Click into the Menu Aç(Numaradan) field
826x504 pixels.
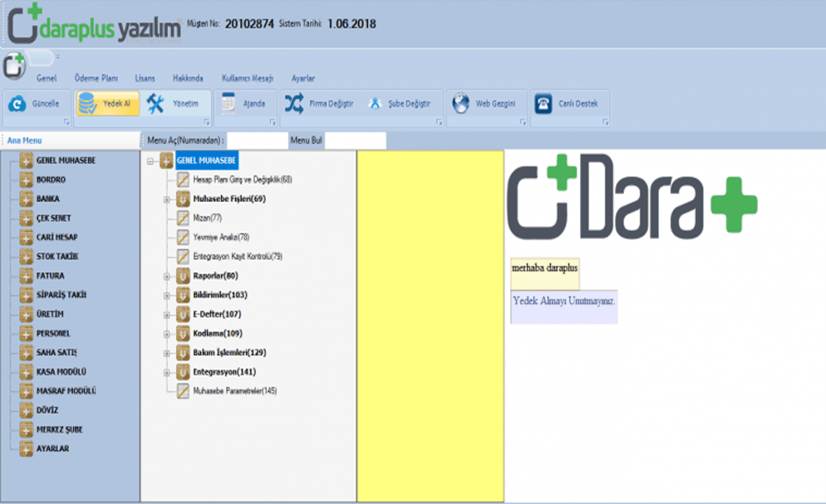pos(258,141)
